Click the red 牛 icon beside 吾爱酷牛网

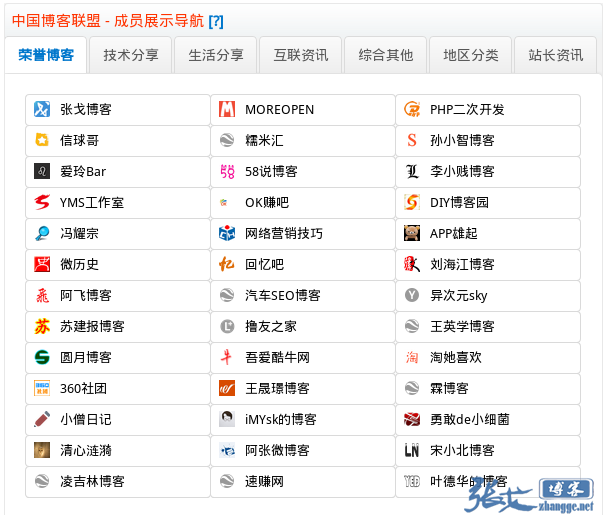point(227,357)
